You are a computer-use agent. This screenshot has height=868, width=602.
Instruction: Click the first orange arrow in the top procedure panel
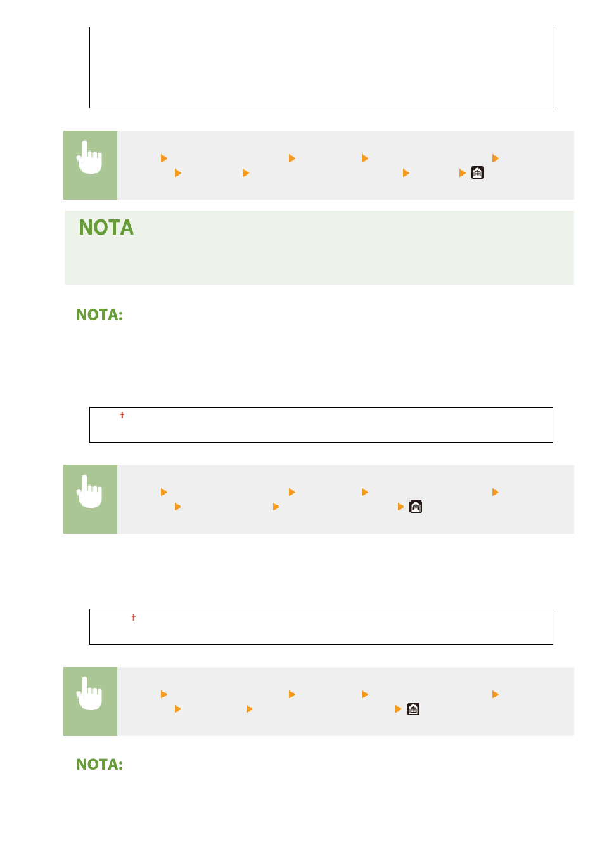click(164, 159)
